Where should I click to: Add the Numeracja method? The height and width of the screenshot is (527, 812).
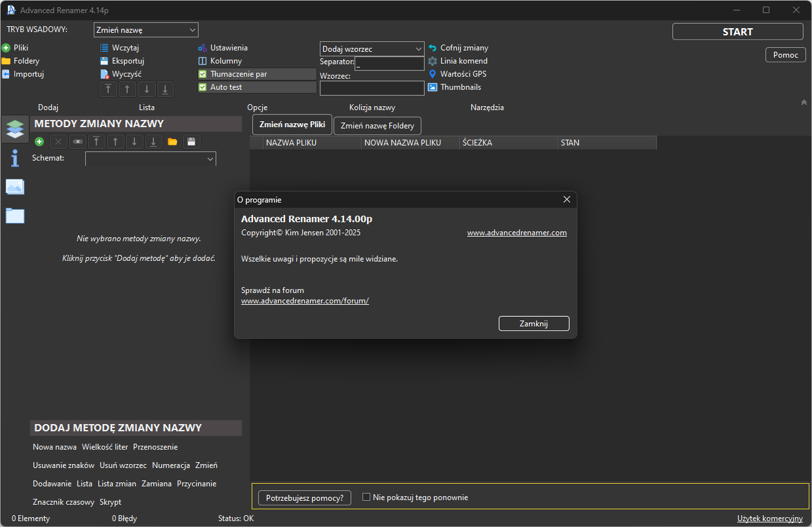[x=171, y=465]
